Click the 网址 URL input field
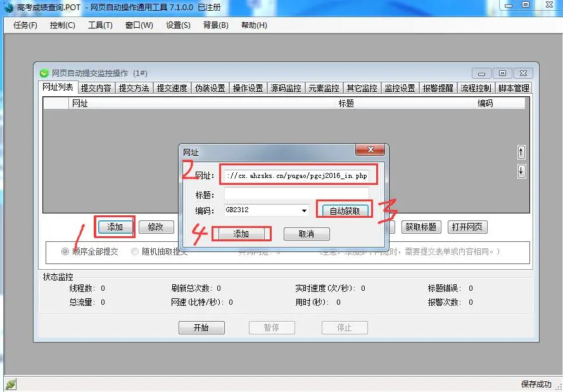 [x=296, y=175]
